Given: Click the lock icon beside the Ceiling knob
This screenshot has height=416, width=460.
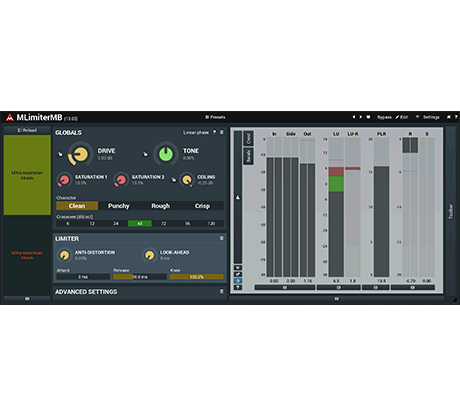Looking at the screenshot, I should pos(174,180).
